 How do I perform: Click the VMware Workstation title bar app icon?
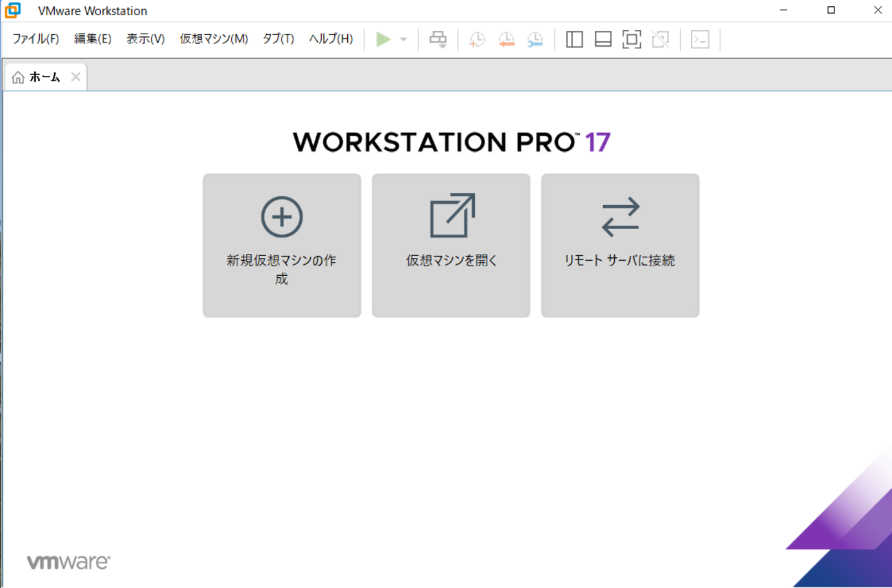pyautogui.click(x=12, y=10)
